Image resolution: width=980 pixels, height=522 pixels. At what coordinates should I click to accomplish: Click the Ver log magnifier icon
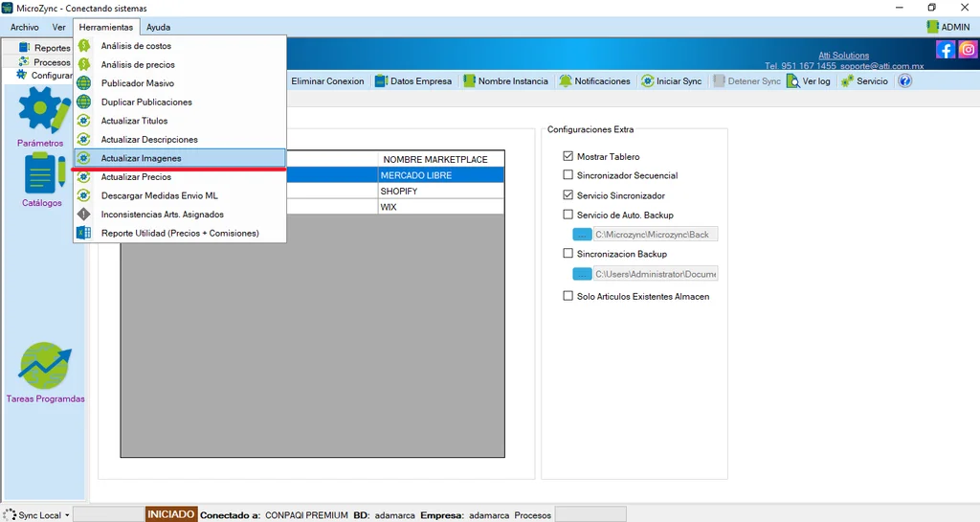coord(793,81)
